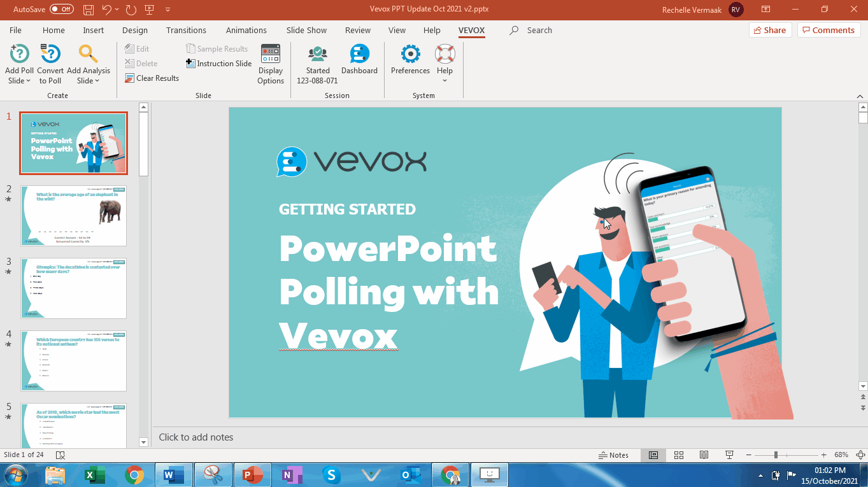Collapse the ribbon with the chevron
Screen dimensions: 868x487
[x=860, y=95]
